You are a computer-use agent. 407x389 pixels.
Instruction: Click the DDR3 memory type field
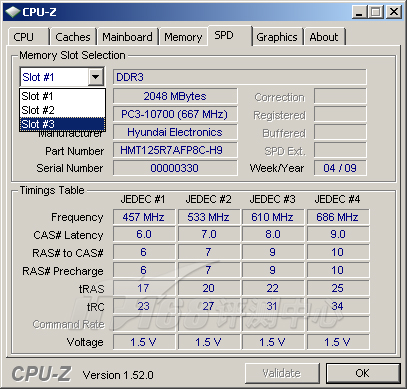point(239,77)
